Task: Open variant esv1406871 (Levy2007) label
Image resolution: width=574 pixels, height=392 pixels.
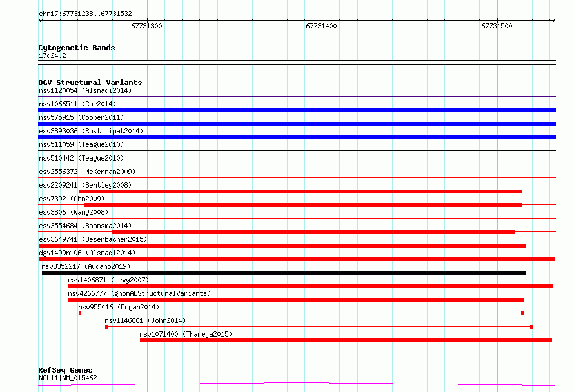Action: pos(108,280)
